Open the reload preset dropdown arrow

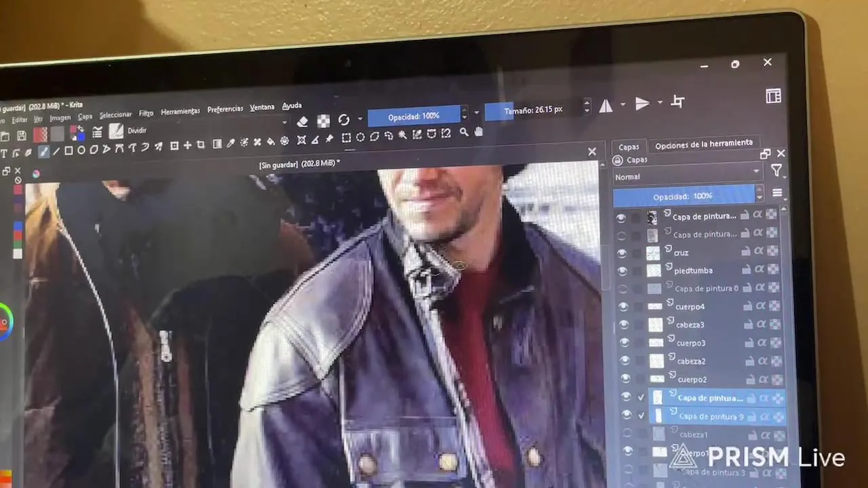click(359, 119)
